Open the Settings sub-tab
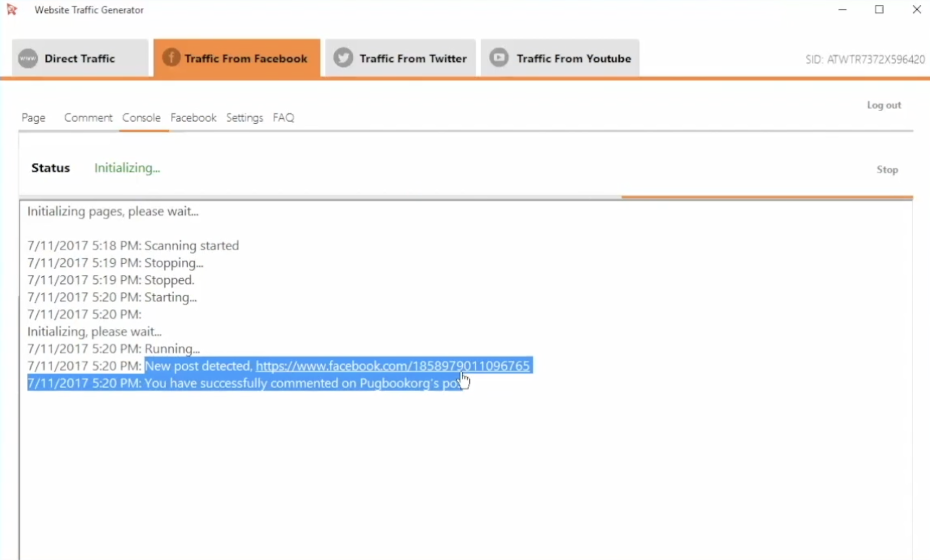The width and height of the screenshot is (930, 560). [245, 118]
